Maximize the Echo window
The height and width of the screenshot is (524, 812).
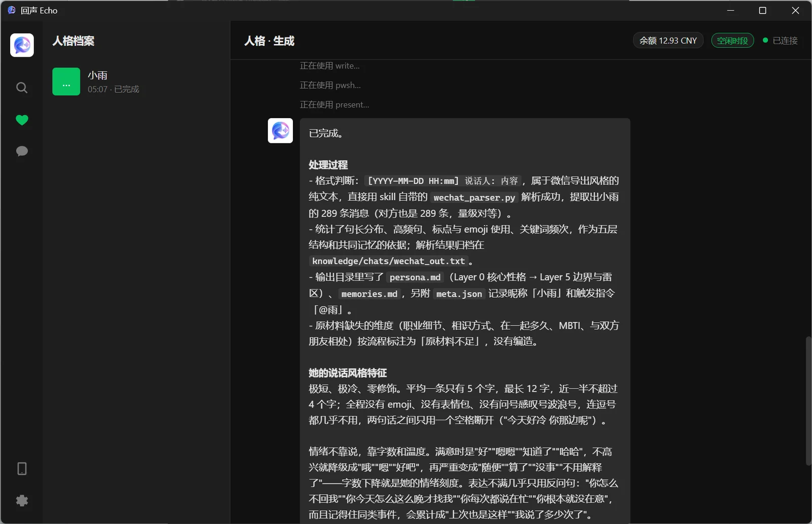click(x=762, y=10)
